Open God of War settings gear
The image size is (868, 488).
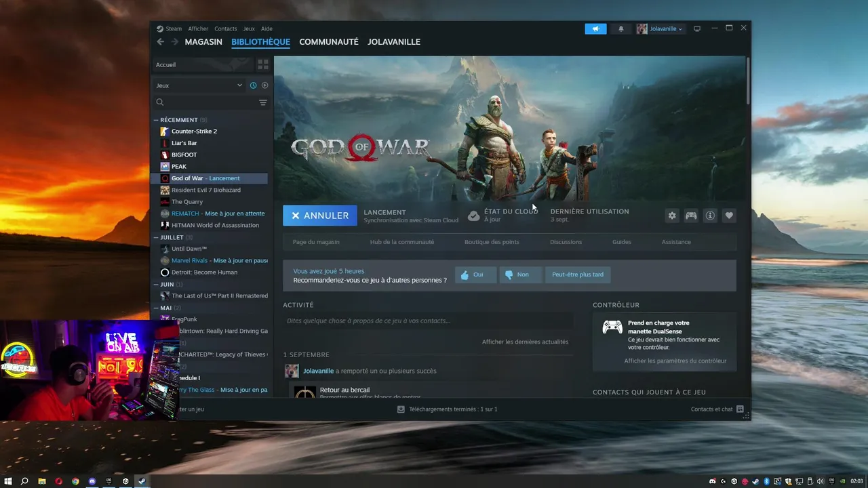pyautogui.click(x=672, y=216)
